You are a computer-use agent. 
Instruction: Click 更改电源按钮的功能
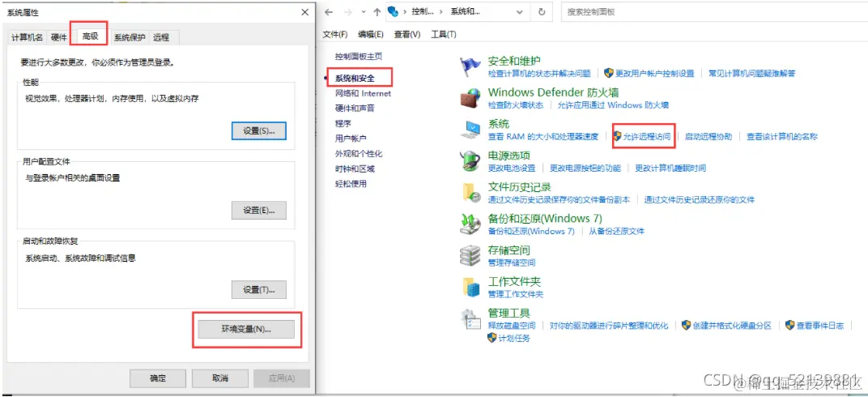tap(585, 169)
